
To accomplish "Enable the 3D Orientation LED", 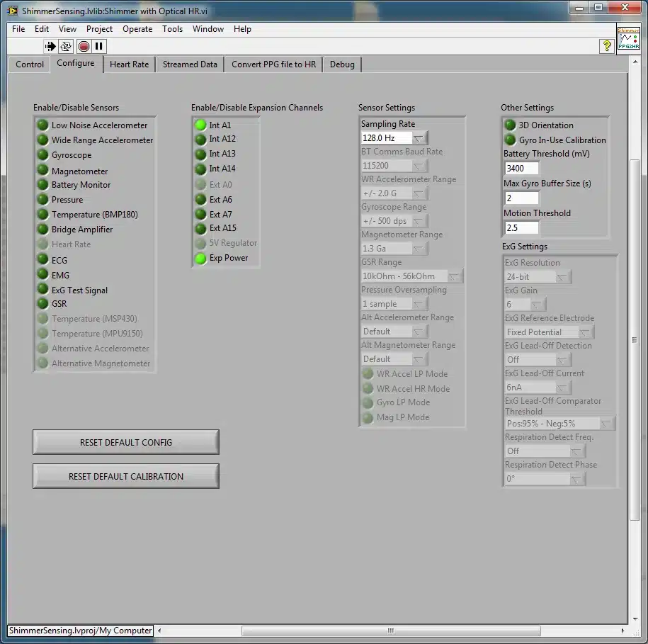I will pyautogui.click(x=510, y=125).
